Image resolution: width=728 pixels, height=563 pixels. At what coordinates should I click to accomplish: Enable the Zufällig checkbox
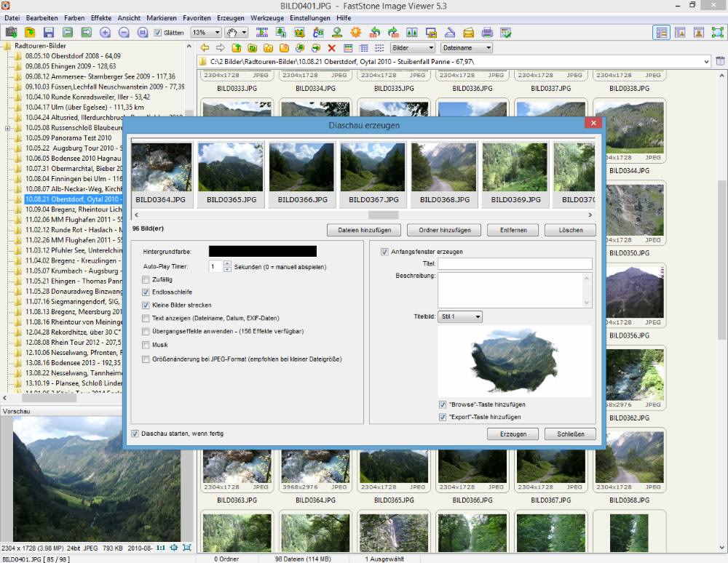point(146,279)
